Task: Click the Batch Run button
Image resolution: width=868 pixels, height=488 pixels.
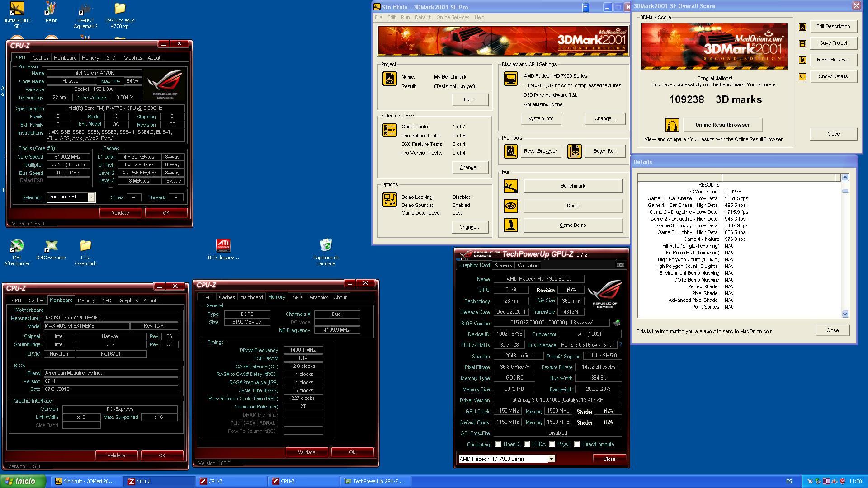Action: point(604,151)
